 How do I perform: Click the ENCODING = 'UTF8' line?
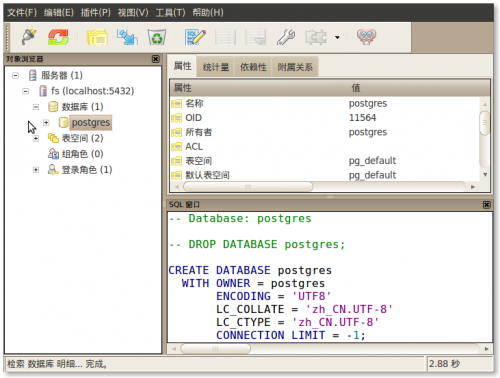[273, 296]
